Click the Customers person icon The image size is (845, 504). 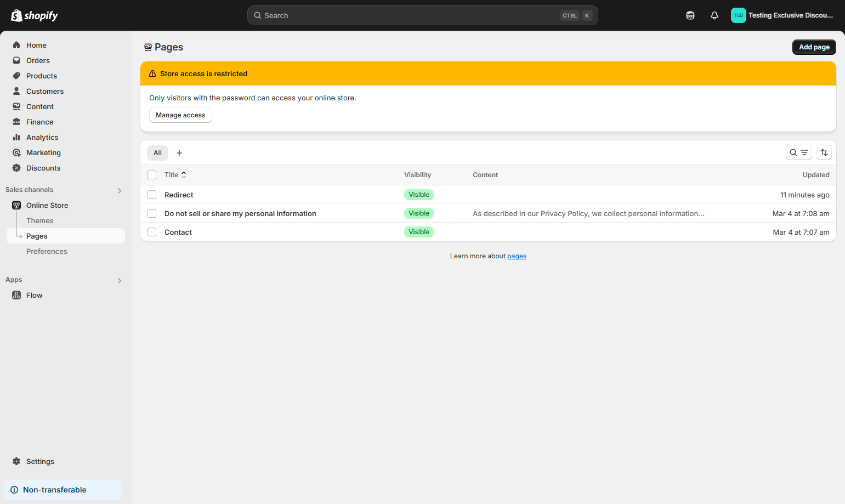pyautogui.click(x=16, y=91)
